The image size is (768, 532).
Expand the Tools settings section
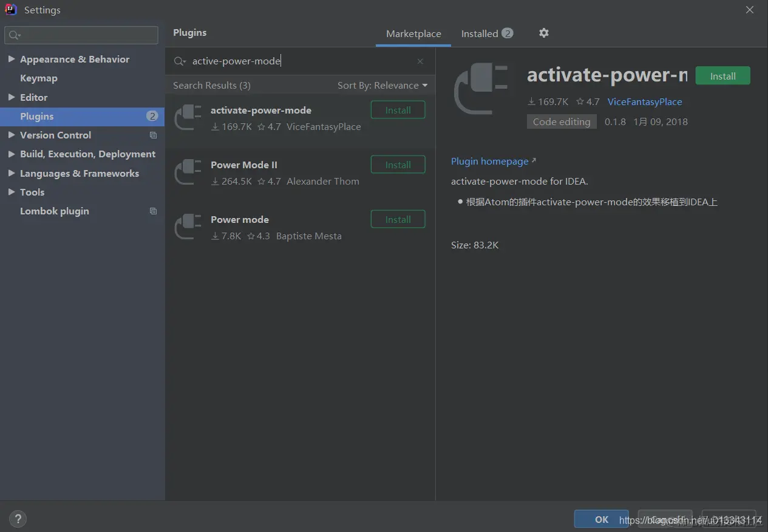(11, 192)
